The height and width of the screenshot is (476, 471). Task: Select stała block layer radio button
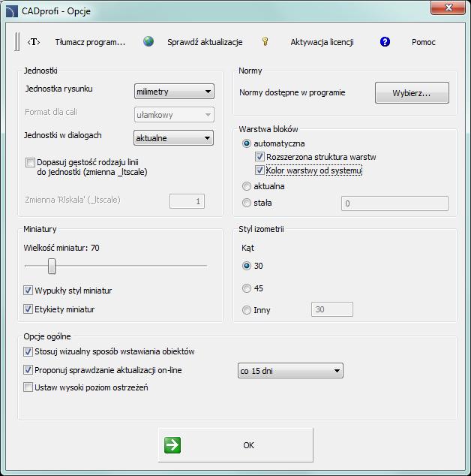247,203
